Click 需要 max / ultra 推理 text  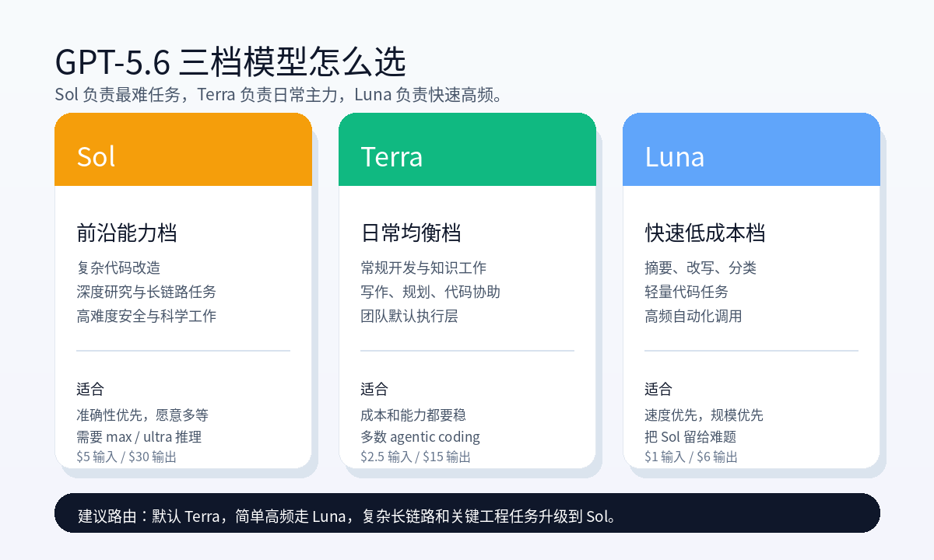click(139, 436)
